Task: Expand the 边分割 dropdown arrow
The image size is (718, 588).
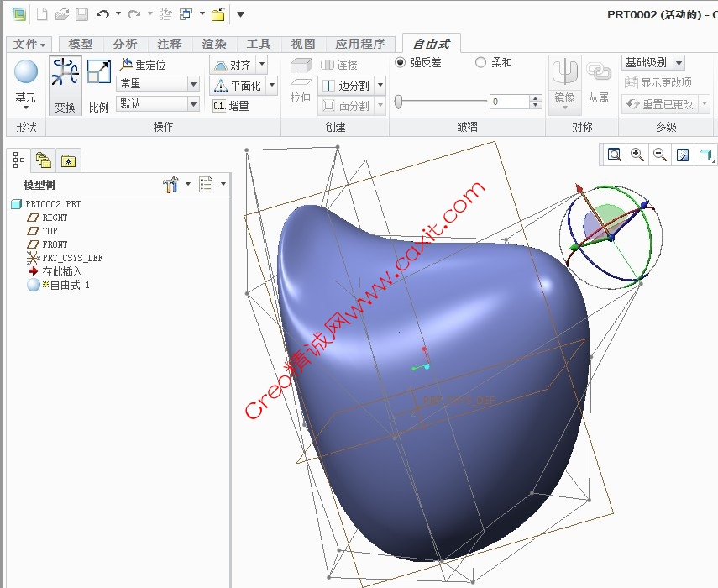Action: [x=380, y=85]
